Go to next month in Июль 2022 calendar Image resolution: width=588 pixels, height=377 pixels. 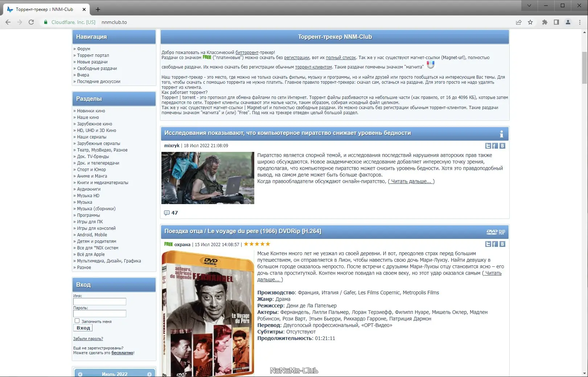(149, 374)
